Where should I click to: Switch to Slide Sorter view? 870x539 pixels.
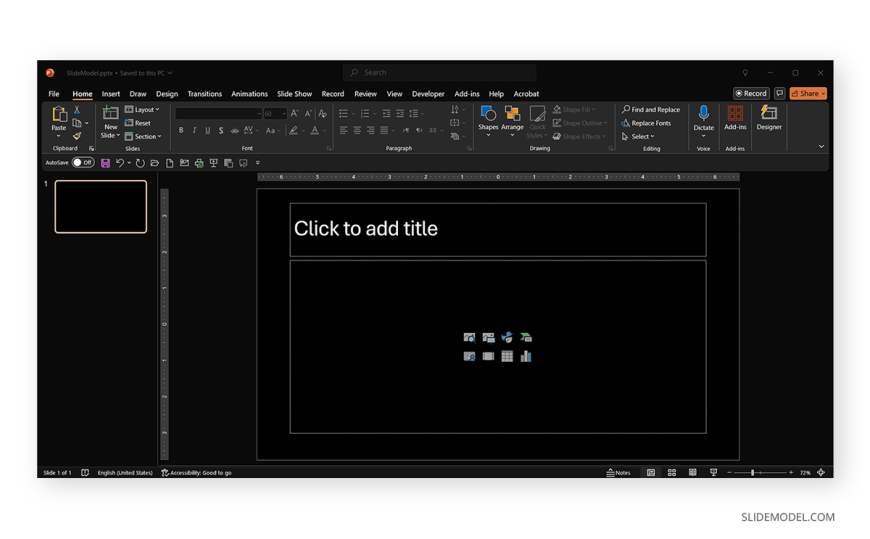pyautogui.click(x=672, y=472)
